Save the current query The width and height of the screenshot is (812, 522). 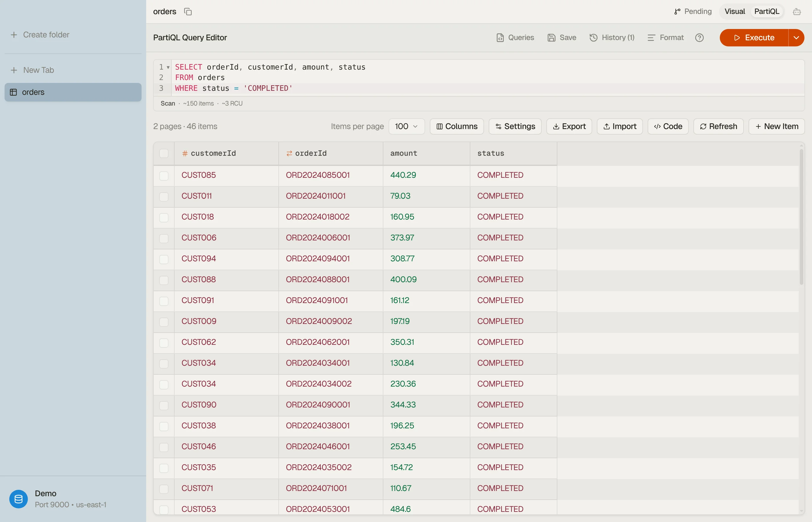[561, 38]
